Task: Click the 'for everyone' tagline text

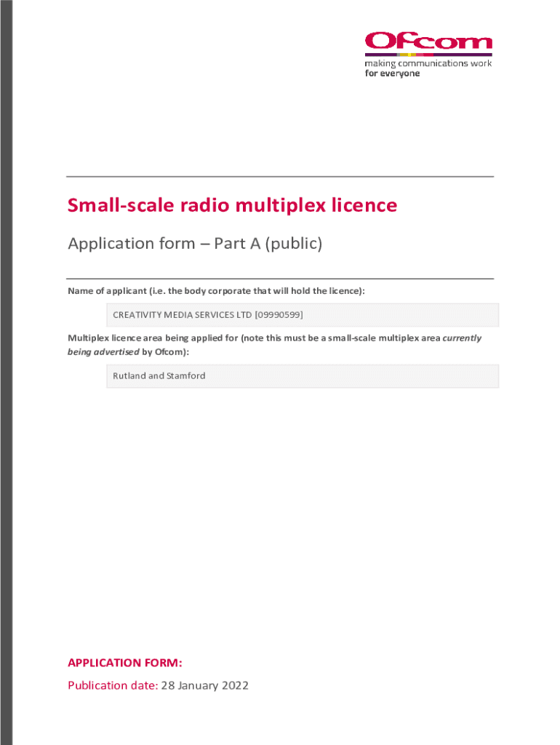Action: 392,73
